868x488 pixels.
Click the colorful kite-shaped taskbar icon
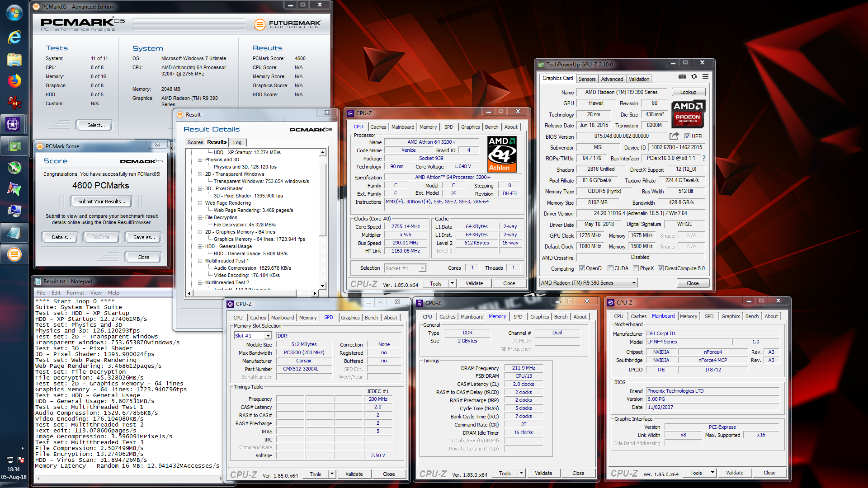pyautogui.click(x=14, y=189)
